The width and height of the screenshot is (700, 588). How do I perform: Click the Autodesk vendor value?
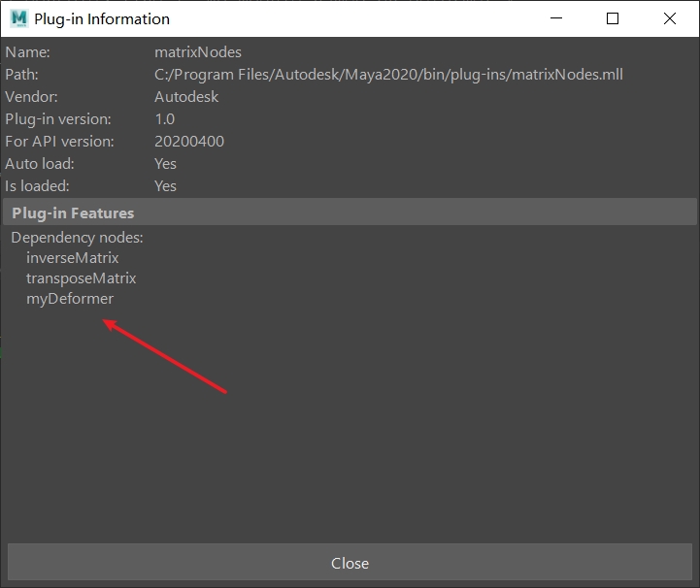tap(186, 97)
